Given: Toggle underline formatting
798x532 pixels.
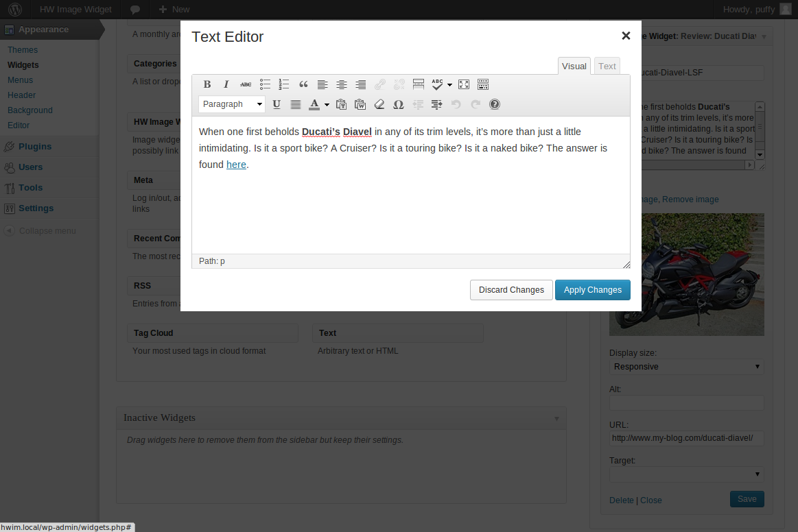Looking at the screenshot, I should [x=277, y=104].
